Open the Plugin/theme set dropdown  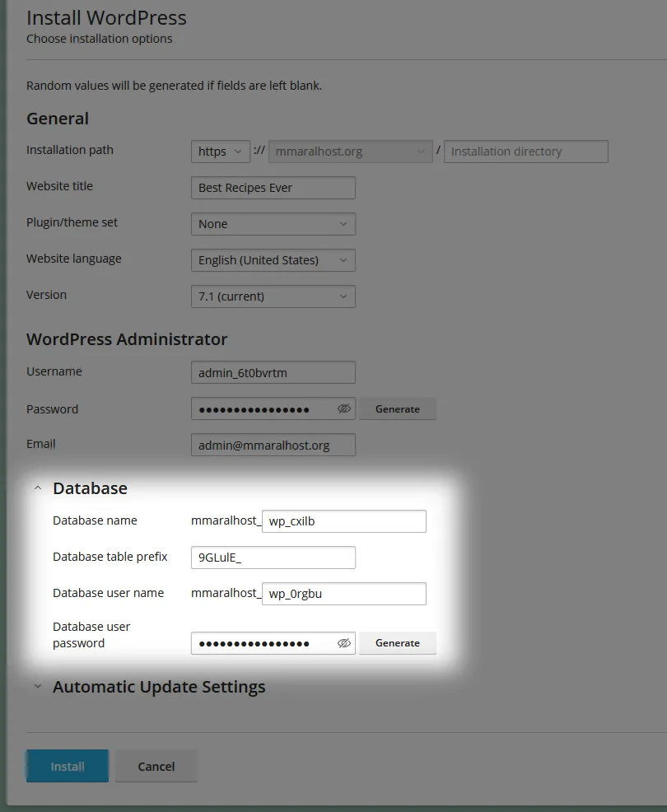pos(273,224)
